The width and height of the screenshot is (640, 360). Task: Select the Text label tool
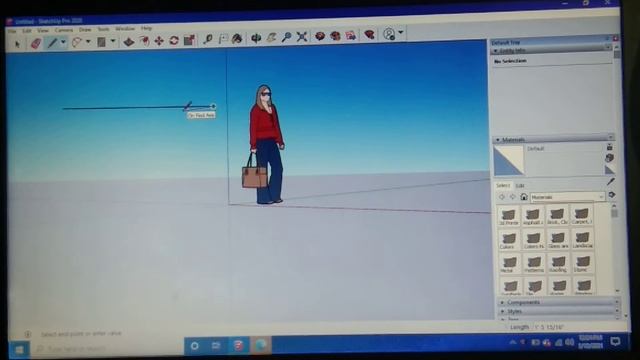point(223,39)
